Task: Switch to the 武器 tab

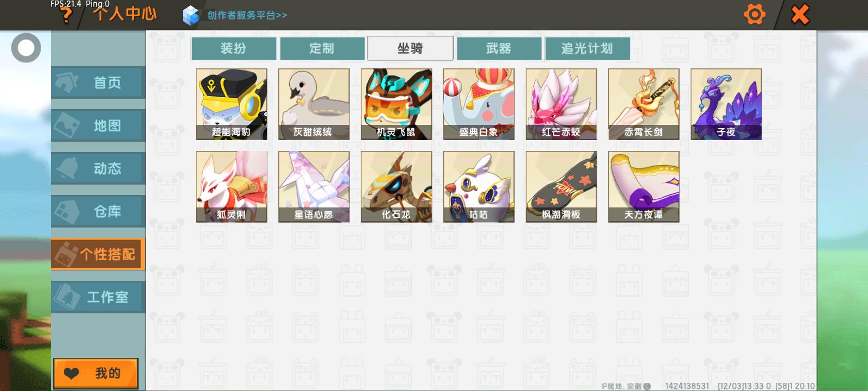Action: (x=499, y=48)
